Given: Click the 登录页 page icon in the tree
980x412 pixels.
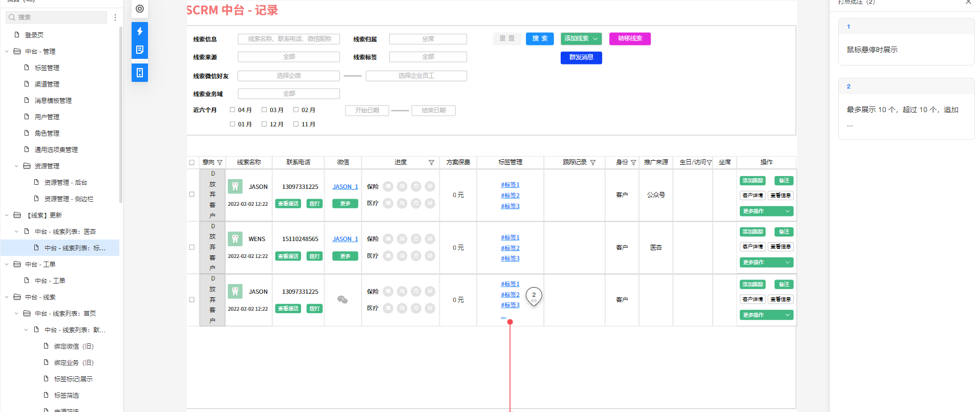Looking at the screenshot, I should (17, 35).
